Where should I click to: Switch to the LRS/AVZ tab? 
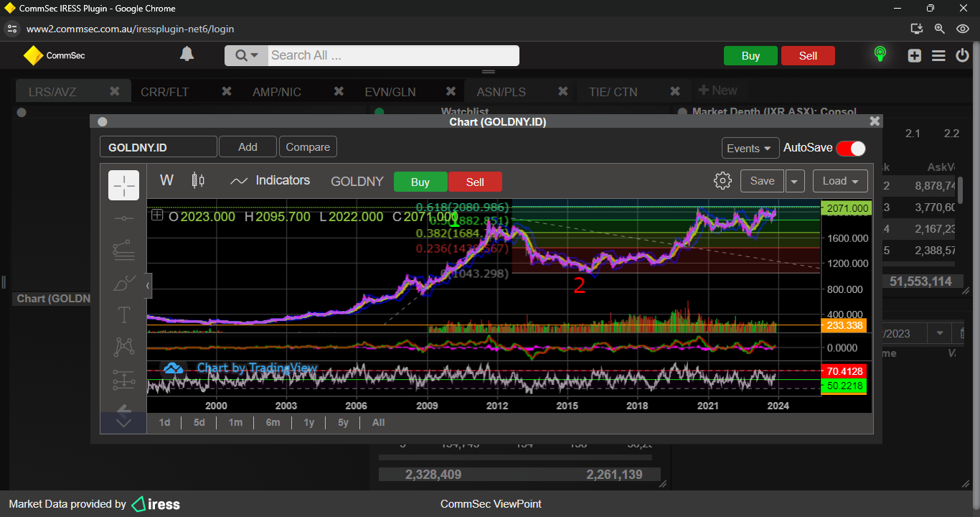(x=52, y=92)
